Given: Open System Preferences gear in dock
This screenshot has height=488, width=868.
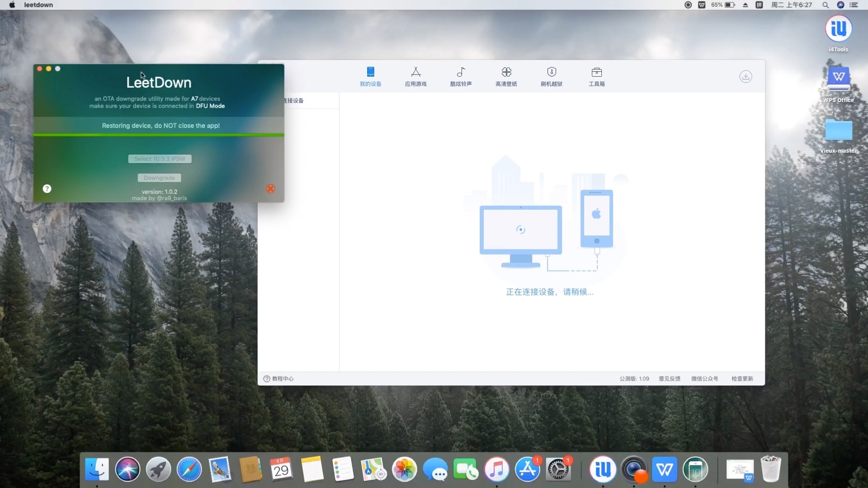Looking at the screenshot, I should (558, 469).
